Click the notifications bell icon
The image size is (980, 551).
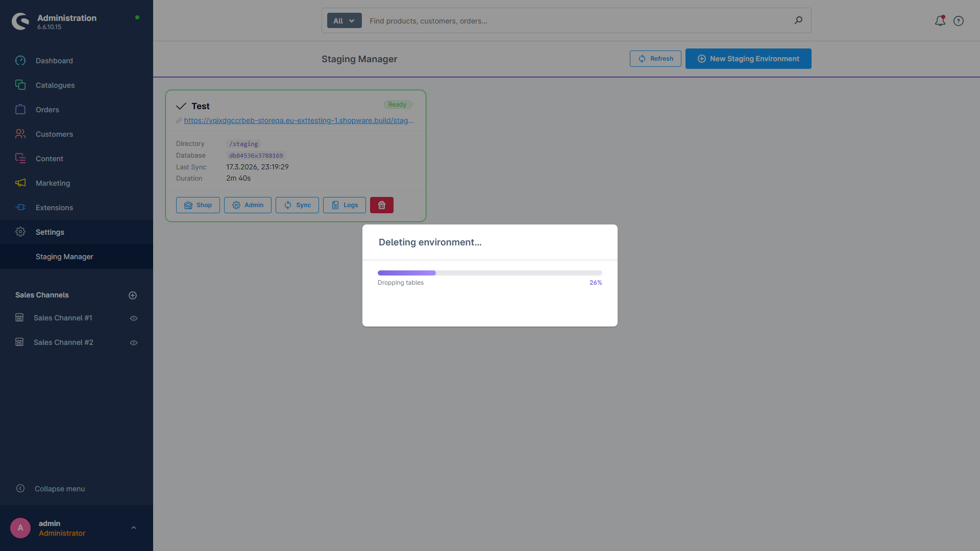click(940, 21)
